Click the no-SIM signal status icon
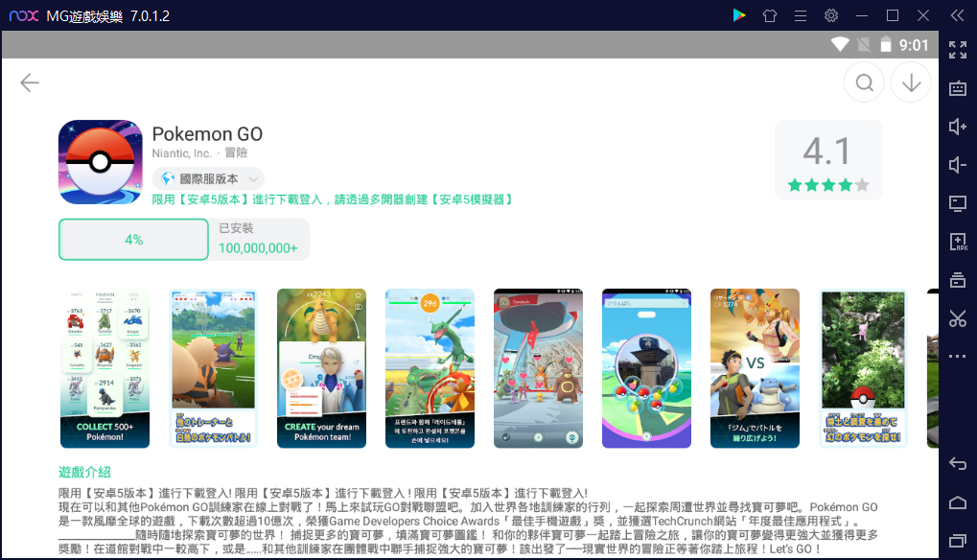 coord(864,44)
